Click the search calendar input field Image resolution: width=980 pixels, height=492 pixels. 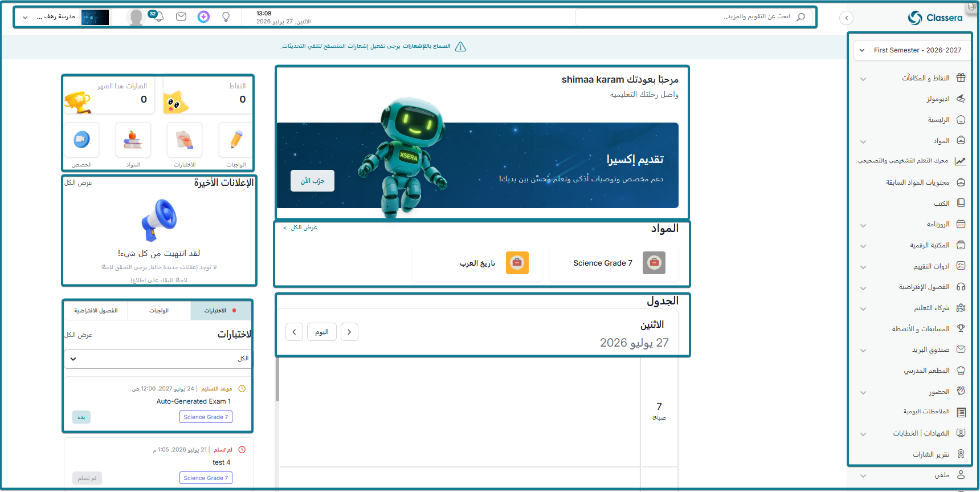point(693,17)
